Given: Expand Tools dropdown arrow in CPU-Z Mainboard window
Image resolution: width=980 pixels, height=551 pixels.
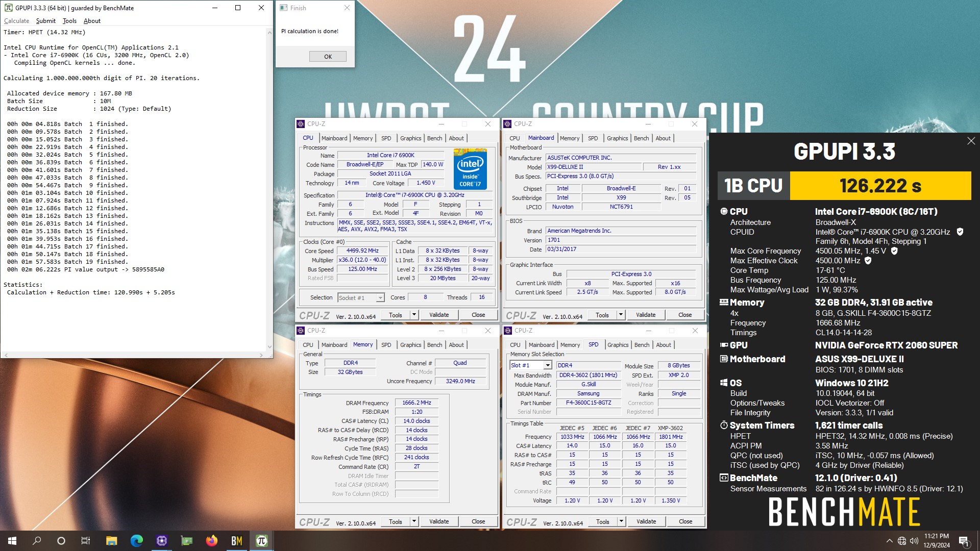Looking at the screenshot, I should [621, 315].
